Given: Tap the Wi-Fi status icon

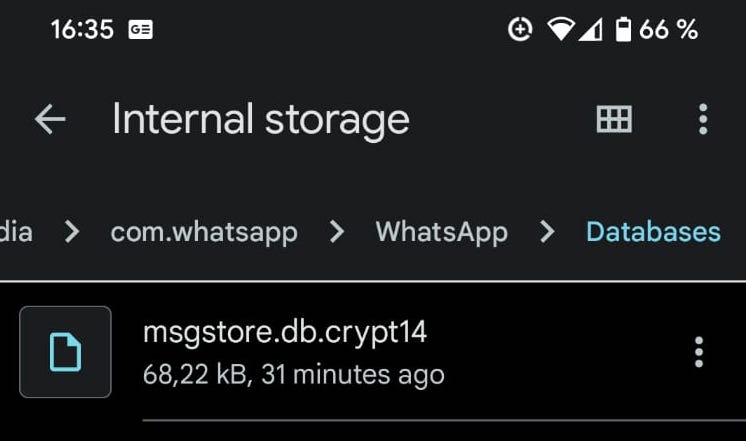Looking at the screenshot, I should pos(561,30).
